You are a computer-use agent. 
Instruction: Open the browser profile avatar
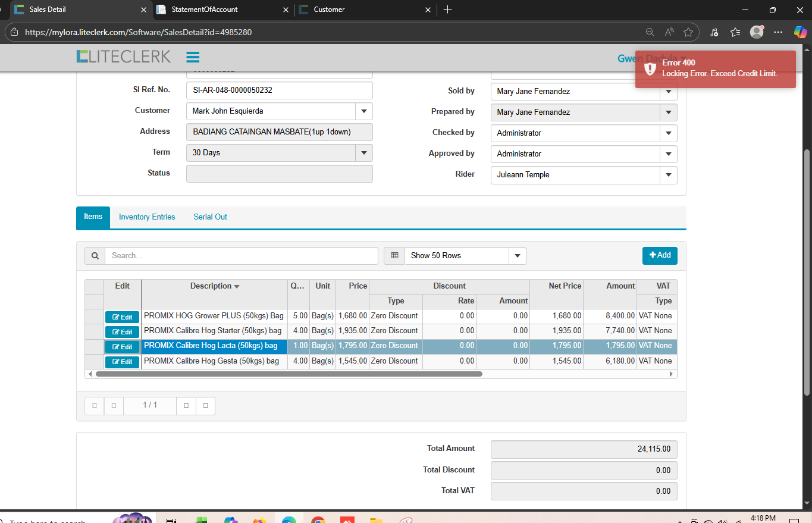(756, 32)
